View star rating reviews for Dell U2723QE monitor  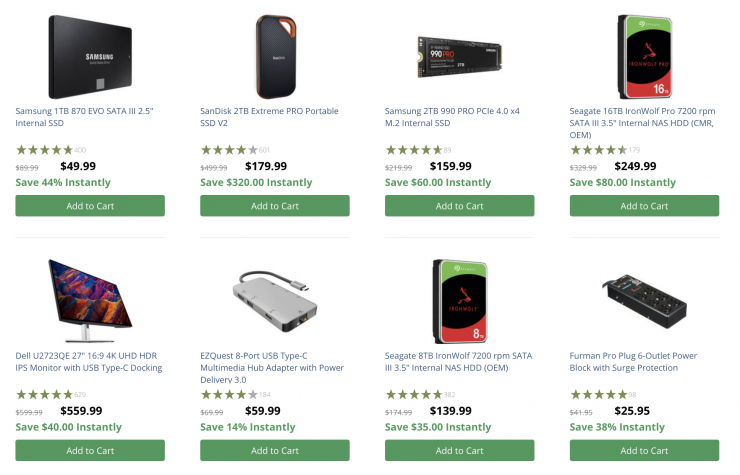coord(44,394)
